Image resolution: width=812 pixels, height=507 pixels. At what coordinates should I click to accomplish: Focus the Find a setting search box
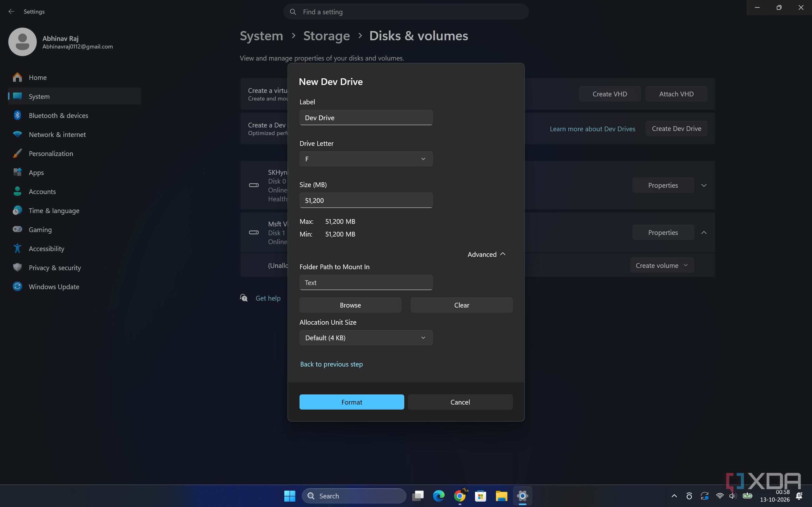[x=406, y=12]
